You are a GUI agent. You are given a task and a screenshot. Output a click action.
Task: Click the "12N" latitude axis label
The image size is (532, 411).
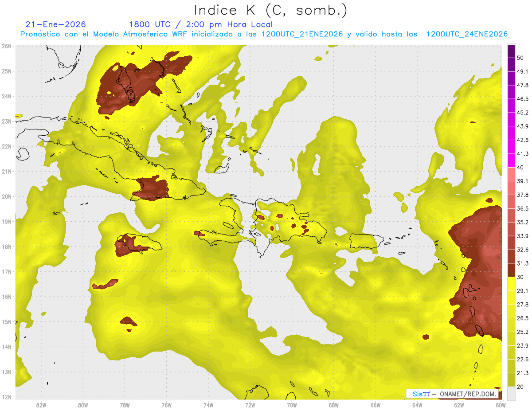click(6, 397)
